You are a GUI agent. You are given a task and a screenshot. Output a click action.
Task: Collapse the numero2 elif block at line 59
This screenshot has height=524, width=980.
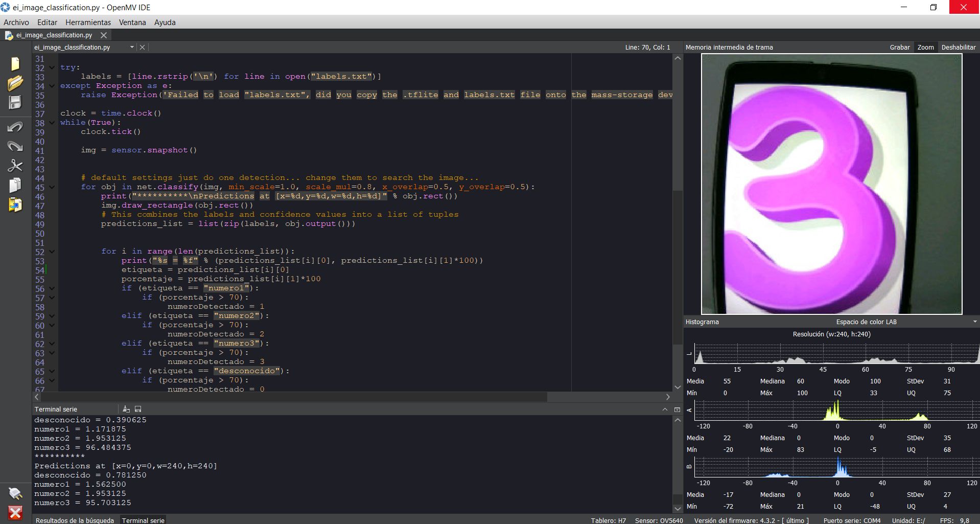click(x=52, y=316)
